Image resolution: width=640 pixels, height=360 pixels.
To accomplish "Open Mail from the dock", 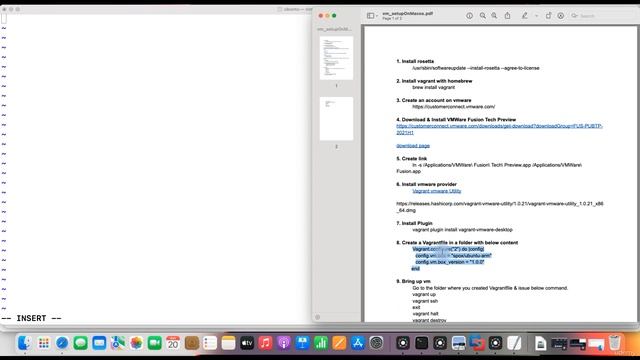I will tap(99, 343).
